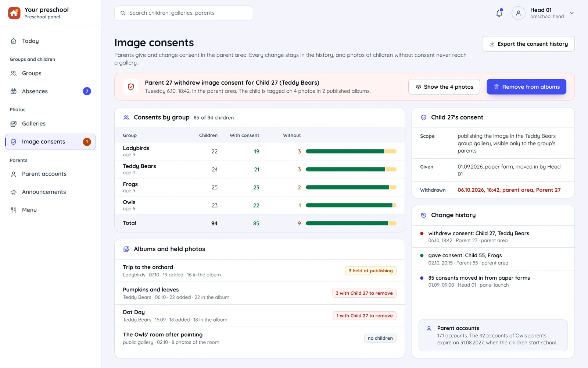The height and width of the screenshot is (368, 588).
Task: Click the Menu cutlery icon
Action: click(x=14, y=210)
